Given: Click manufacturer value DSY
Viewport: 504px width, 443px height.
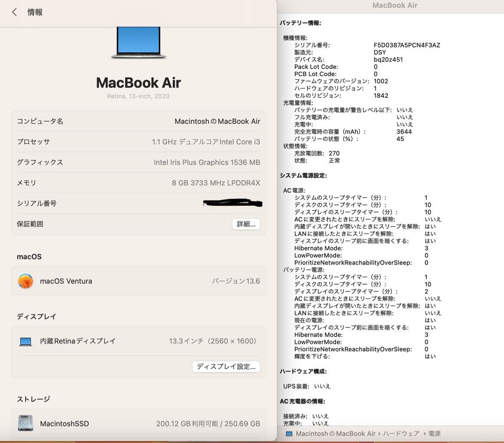Looking at the screenshot, I should tap(380, 52).
